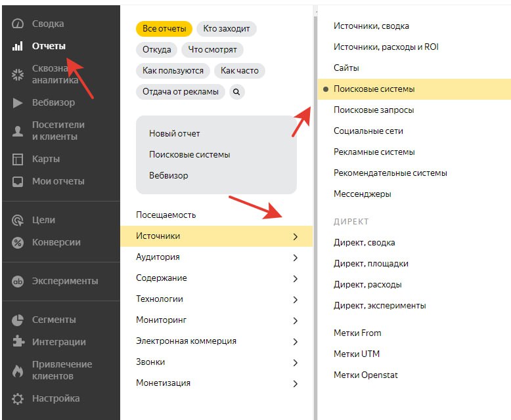
Task: Expand the Аудитория submenu chevron
Action: pyautogui.click(x=296, y=257)
